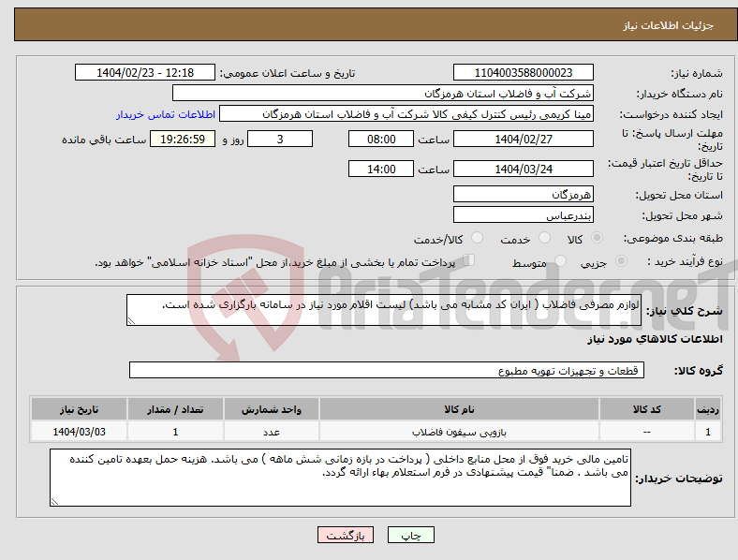This screenshot has width=738, height=560.
Task: Click requester field مینا کریمی
Action: click(x=406, y=114)
